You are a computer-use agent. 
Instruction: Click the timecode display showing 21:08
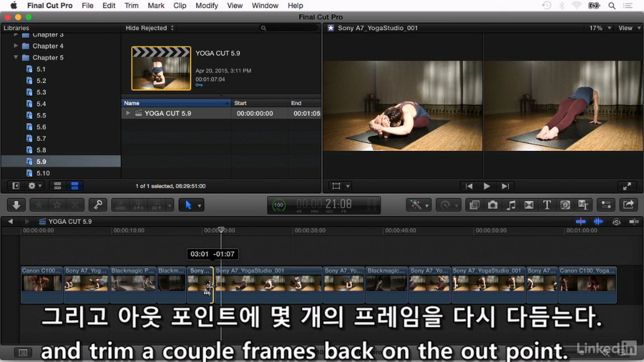pos(325,204)
